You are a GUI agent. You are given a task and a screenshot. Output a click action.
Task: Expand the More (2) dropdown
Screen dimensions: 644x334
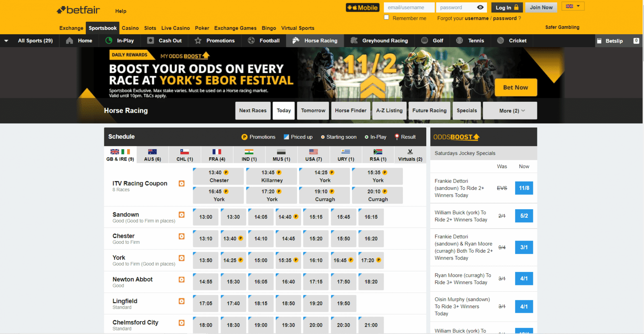510,111
